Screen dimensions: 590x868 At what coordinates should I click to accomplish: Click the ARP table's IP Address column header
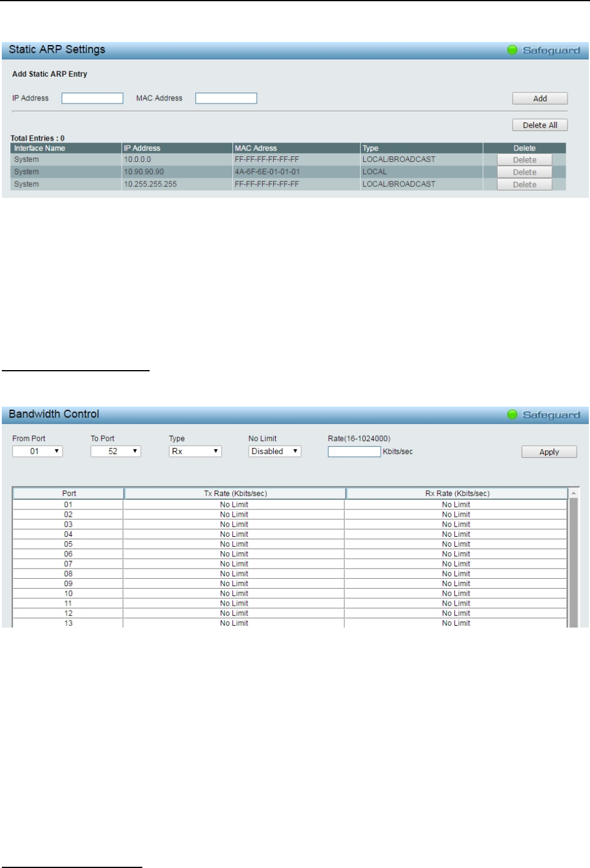click(177, 148)
